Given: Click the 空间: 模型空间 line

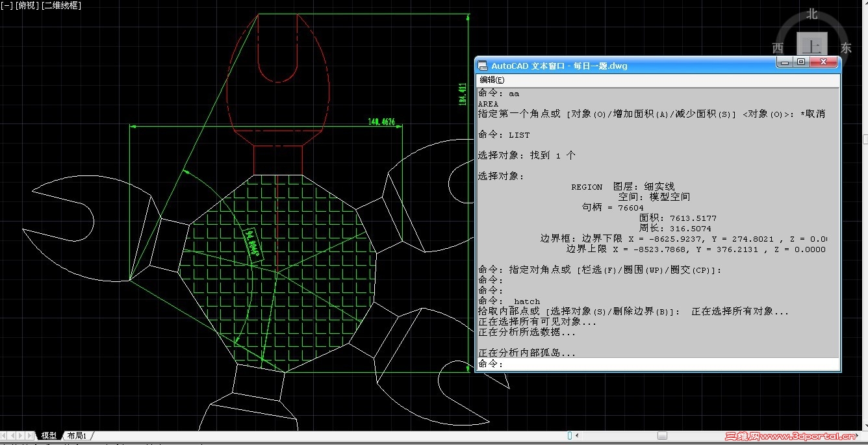Looking at the screenshot, I should coord(654,197).
